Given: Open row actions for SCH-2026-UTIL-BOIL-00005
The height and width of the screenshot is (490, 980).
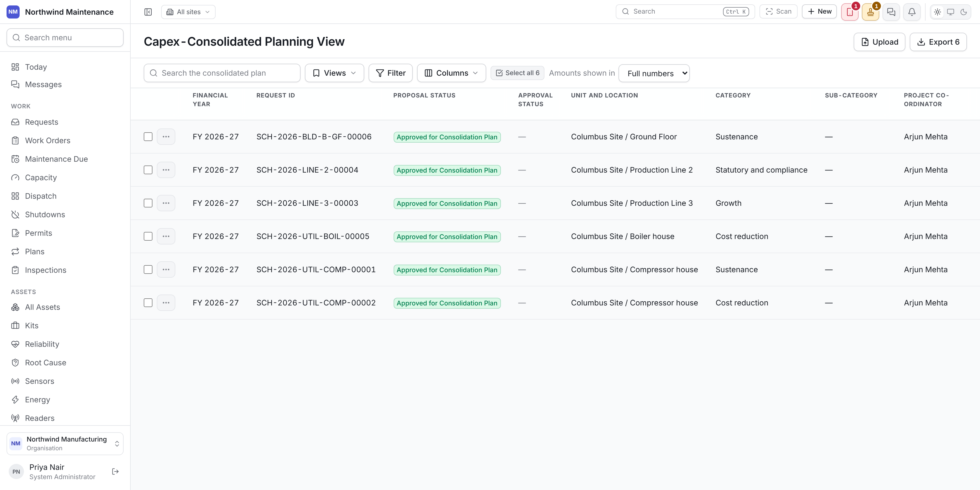Looking at the screenshot, I should [x=166, y=236].
